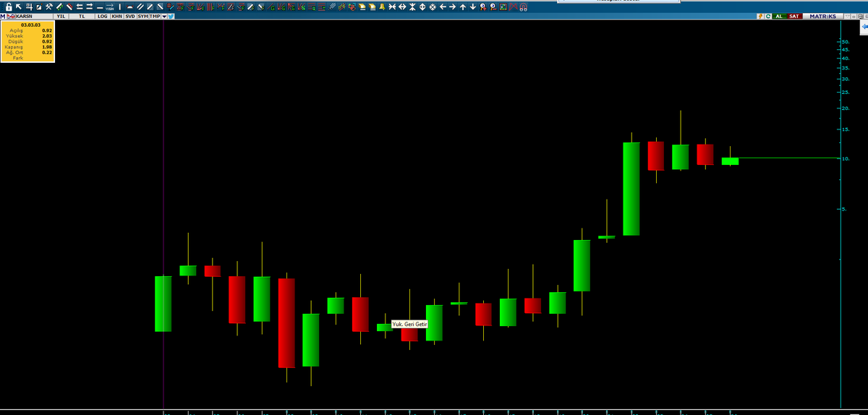Click the Kapanış 1.98 value row
Image resolution: width=868 pixels, height=415 pixels.
click(x=27, y=47)
